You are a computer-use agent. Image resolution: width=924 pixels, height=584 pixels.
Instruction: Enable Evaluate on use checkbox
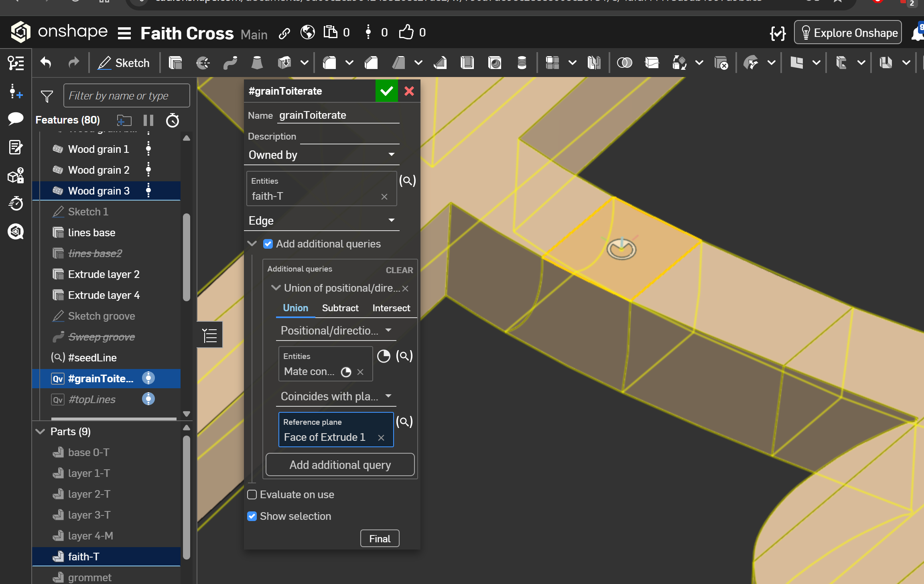(252, 495)
